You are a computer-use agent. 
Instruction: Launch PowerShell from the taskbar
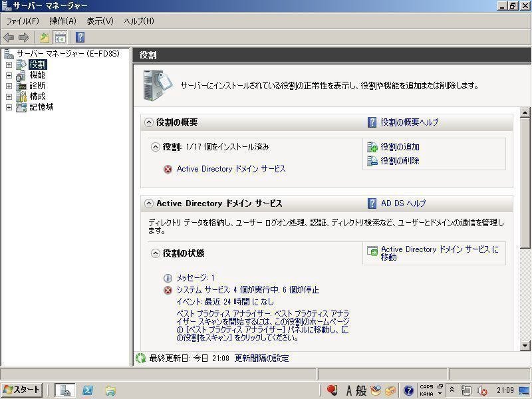point(88,390)
